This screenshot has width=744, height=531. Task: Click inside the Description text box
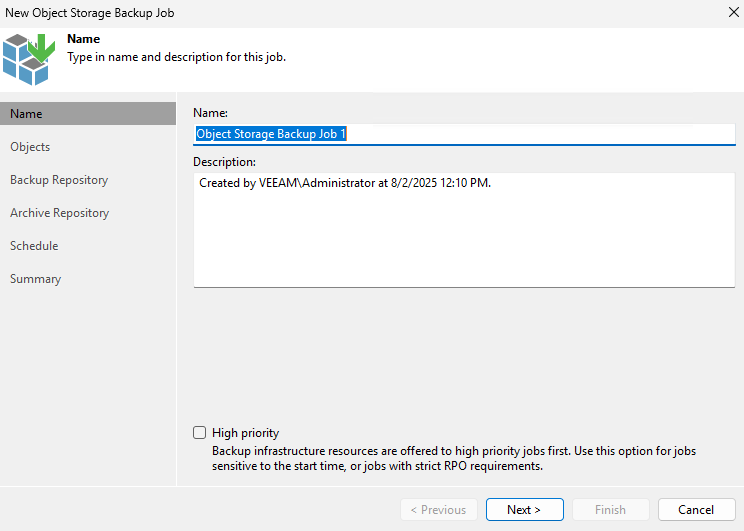pyautogui.click(x=464, y=230)
